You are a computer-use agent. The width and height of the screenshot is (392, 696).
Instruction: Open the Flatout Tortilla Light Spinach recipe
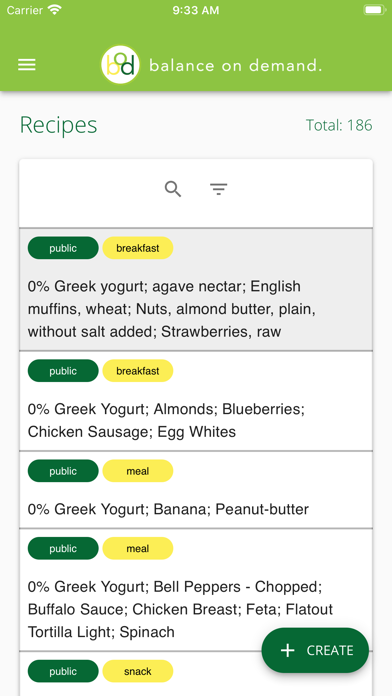click(196, 590)
